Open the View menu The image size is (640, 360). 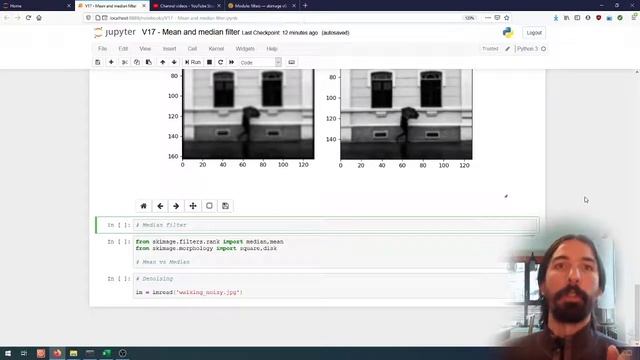(x=145, y=49)
